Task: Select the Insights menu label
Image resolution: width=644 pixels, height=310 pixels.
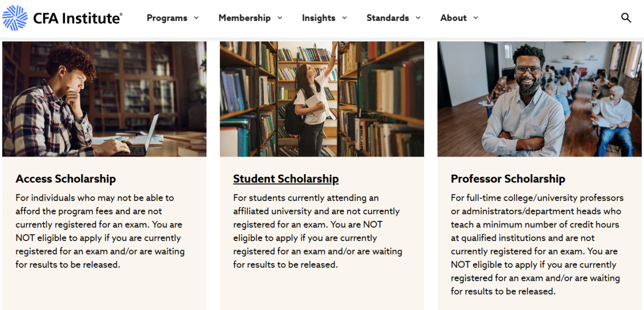Action: (318, 18)
